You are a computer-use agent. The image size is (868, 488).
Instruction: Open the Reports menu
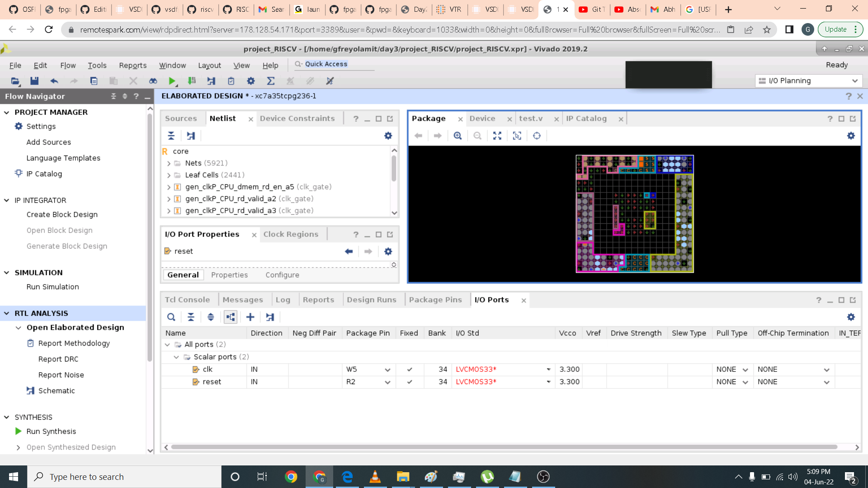[x=132, y=65]
